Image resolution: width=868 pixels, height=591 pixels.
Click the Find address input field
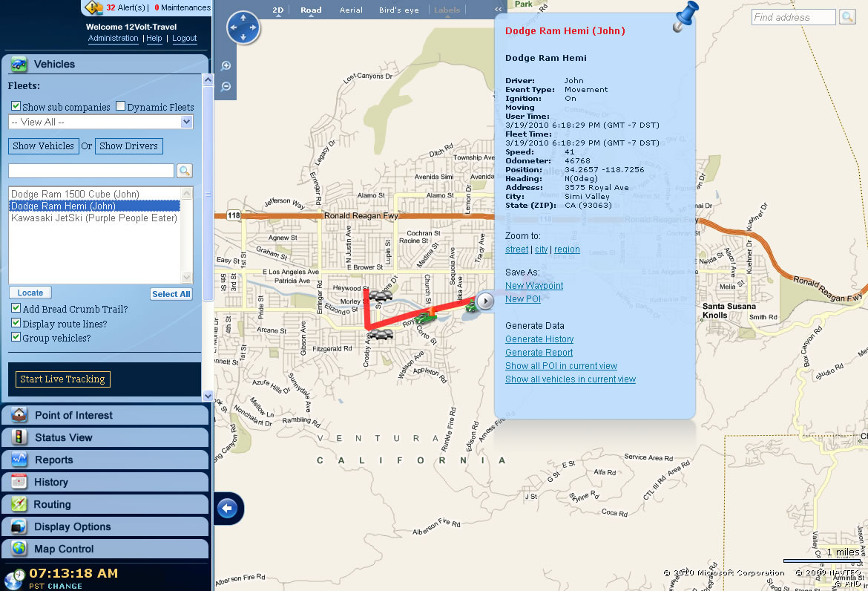click(793, 17)
